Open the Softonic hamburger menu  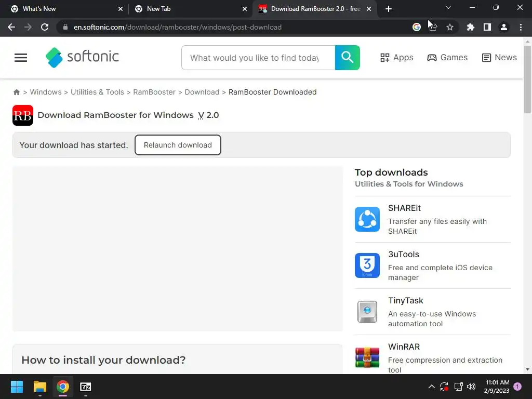(21, 58)
